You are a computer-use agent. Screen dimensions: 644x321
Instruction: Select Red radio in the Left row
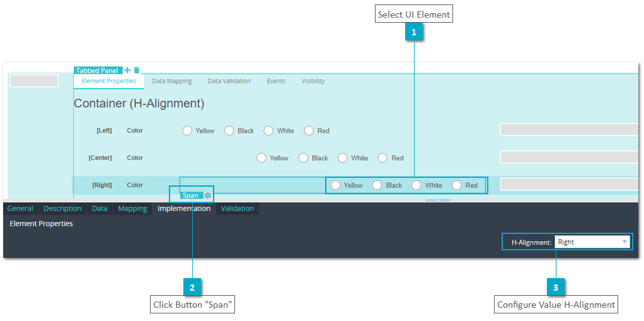pyautogui.click(x=309, y=131)
